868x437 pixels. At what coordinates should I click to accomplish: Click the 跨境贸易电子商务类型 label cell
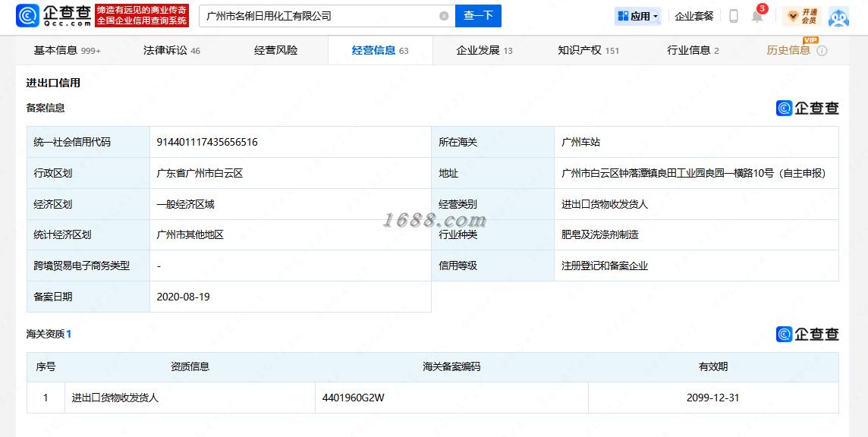point(89,266)
